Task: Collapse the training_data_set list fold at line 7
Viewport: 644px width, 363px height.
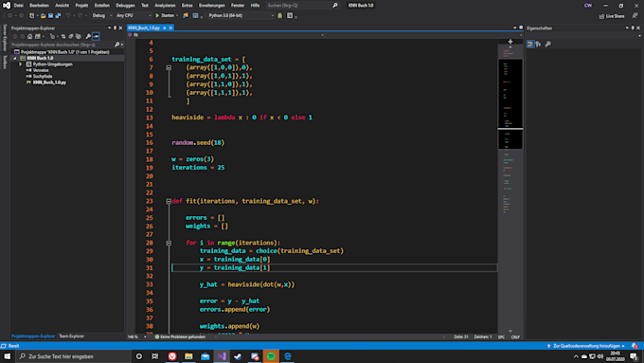Action: click(169, 68)
